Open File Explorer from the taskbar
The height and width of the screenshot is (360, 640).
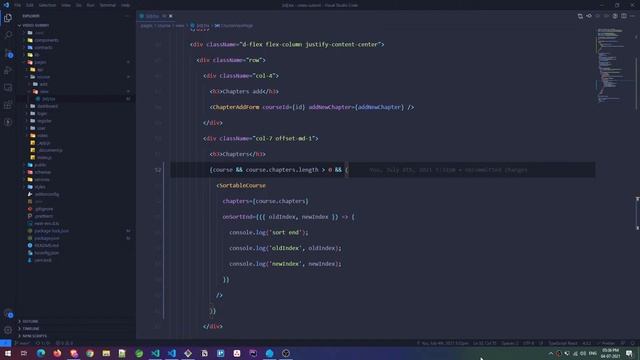click(106, 353)
